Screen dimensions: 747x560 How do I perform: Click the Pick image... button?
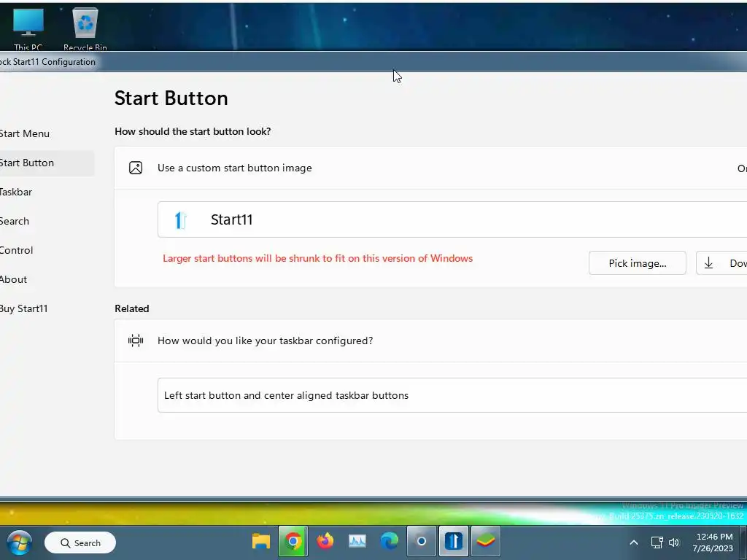tap(637, 262)
